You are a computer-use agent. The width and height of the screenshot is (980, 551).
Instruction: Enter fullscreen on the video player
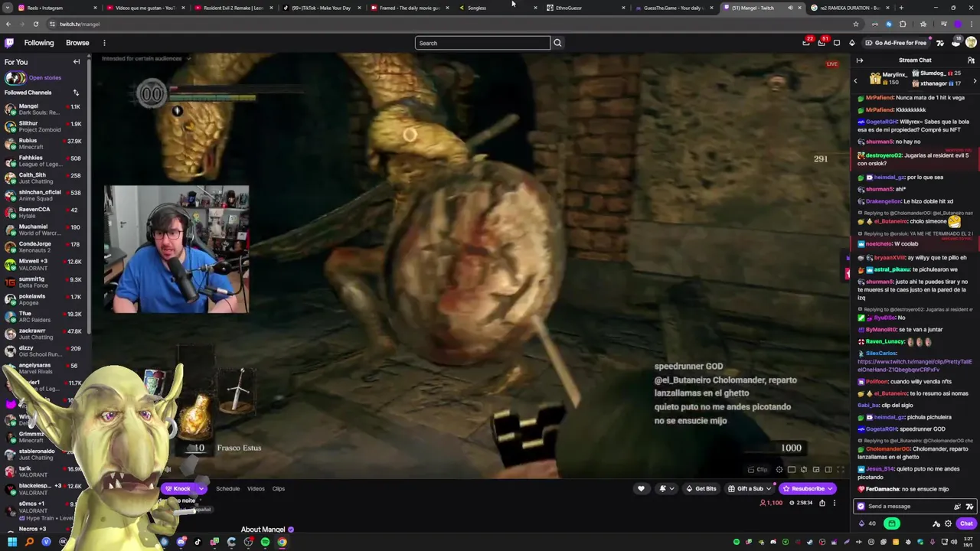840,470
